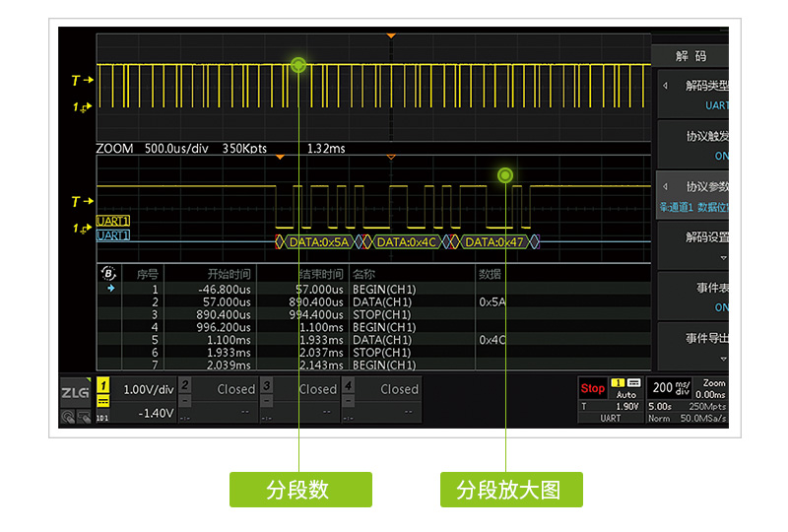Click the 序号 column header
The image size is (788, 532).
pos(147,274)
